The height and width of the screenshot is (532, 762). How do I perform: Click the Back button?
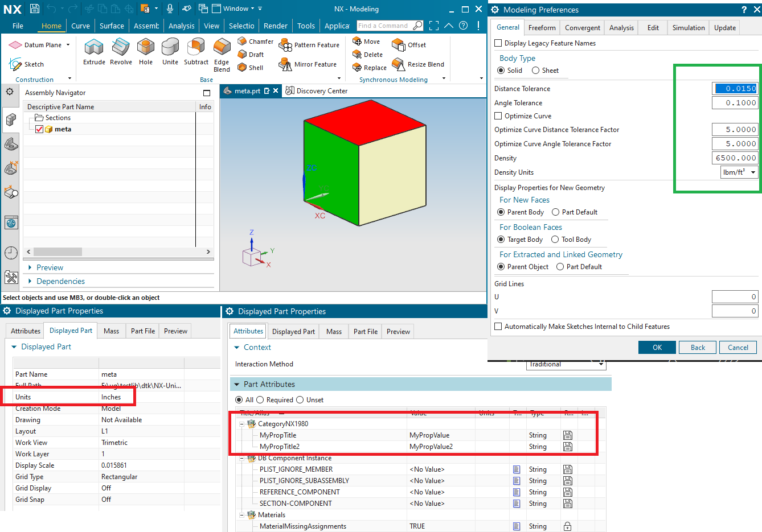[698, 348]
